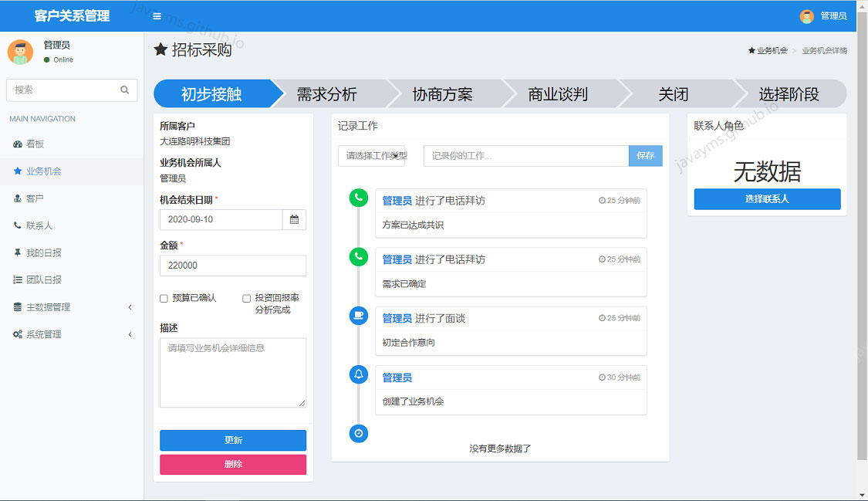Click the 机会结束日期 date field
868x501 pixels.
coord(221,220)
